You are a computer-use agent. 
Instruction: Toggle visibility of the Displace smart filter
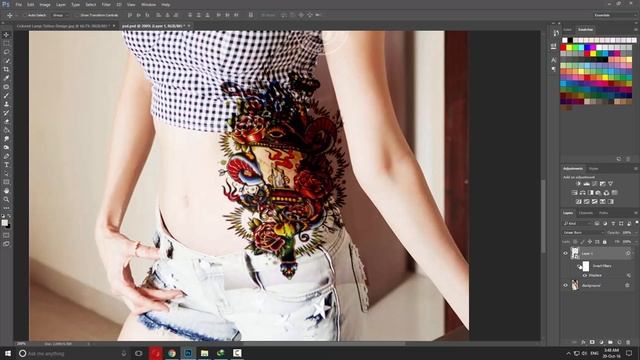(x=585, y=276)
